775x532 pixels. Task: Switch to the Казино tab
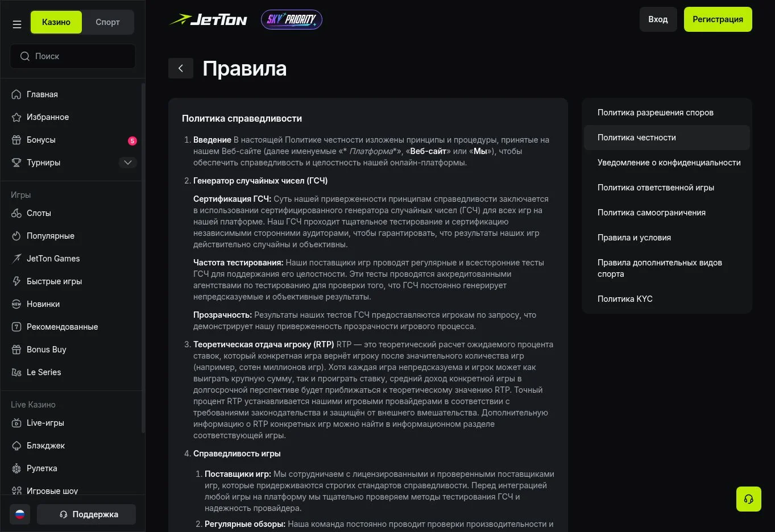[56, 22]
